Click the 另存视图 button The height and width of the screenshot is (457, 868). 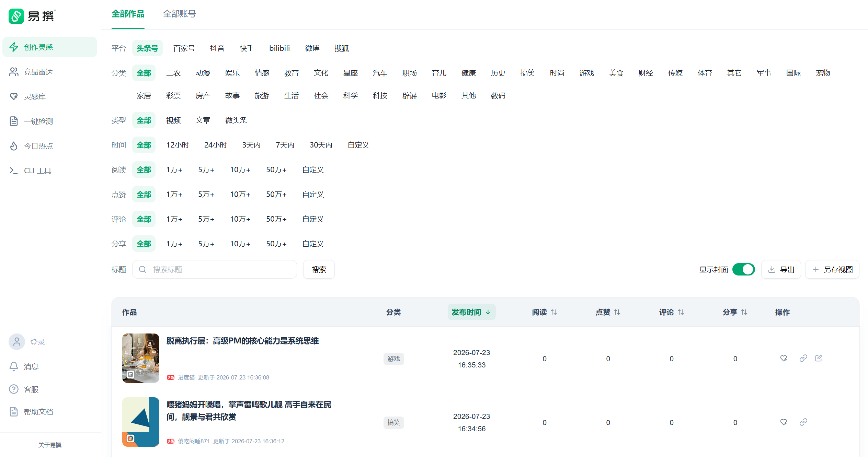pos(832,269)
